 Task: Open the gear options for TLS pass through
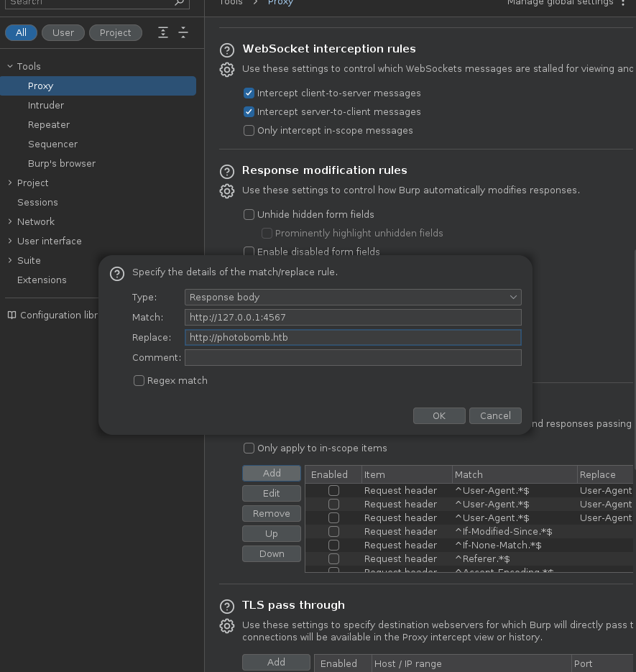pyautogui.click(x=227, y=626)
